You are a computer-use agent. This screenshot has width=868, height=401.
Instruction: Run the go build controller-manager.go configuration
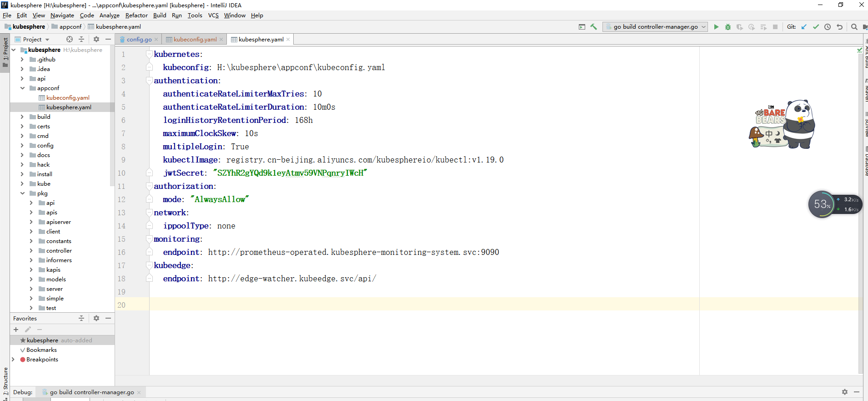(716, 27)
